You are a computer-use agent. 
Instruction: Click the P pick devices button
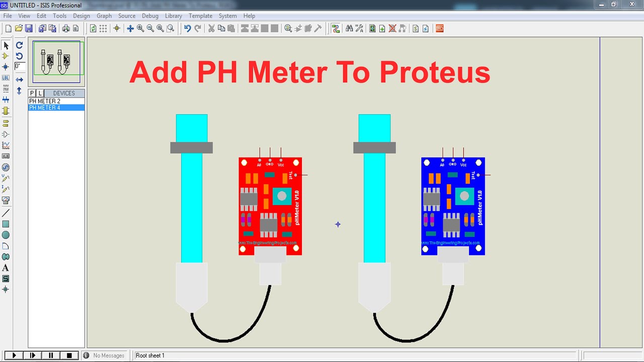point(32,93)
